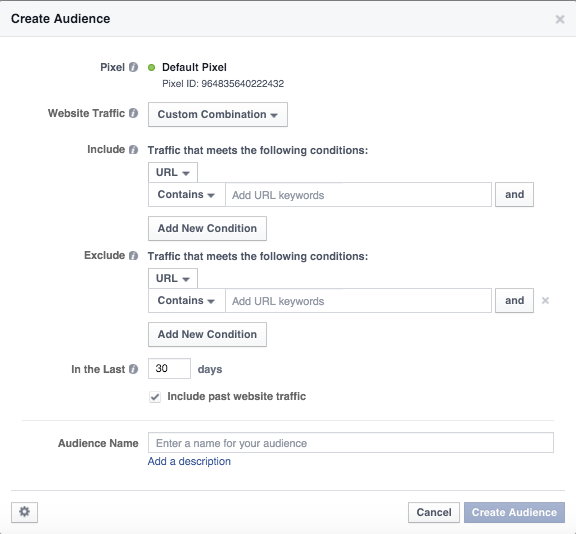Screen dimensions: 576x534
Task: Open the gear settings button
Action: (24, 512)
